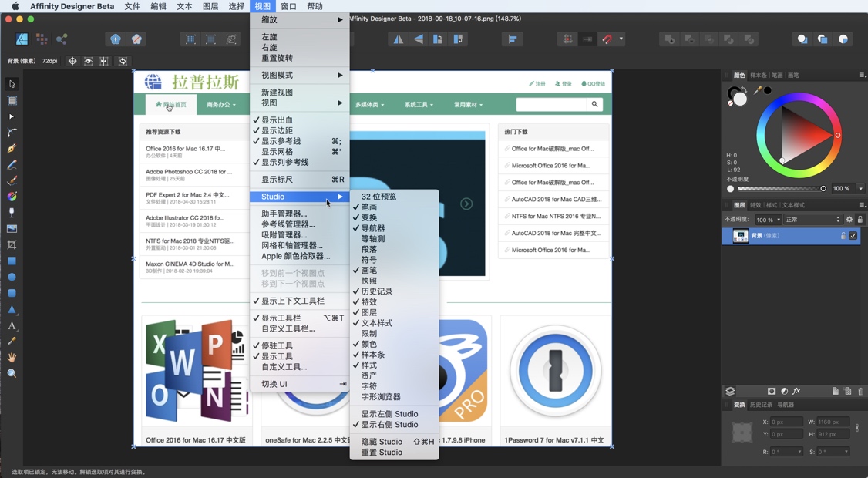
Task: Open the color panel options menu
Action: click(x=861, y=75)
